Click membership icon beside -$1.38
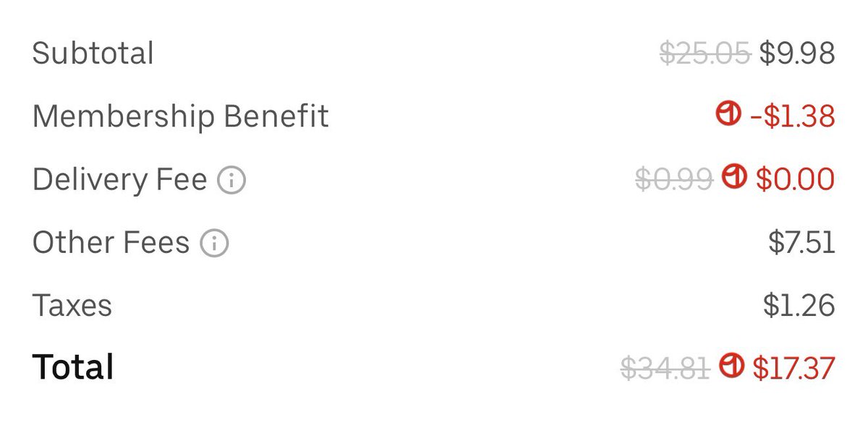The image size is (868, 425). [x=729, y=114]
